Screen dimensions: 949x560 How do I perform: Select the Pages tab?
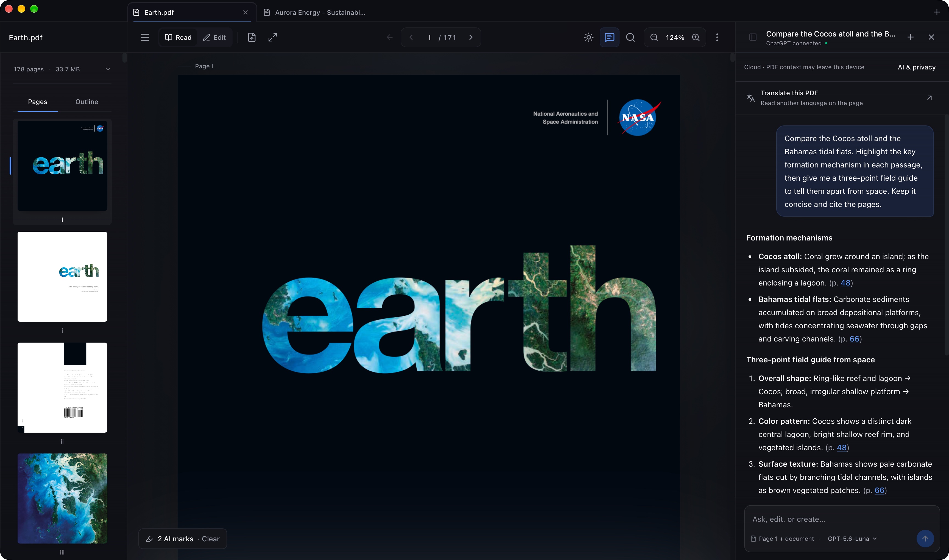point(37,102)
